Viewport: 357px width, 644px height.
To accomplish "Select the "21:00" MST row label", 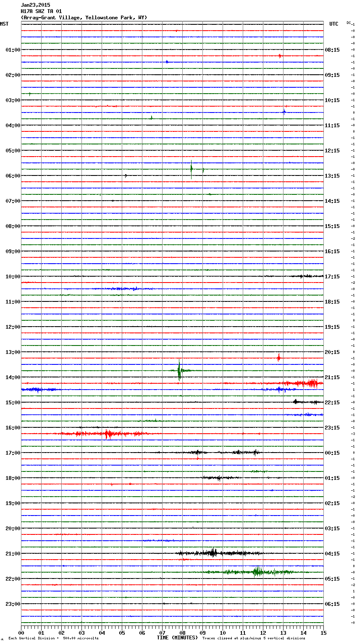I will pos(13,554).
